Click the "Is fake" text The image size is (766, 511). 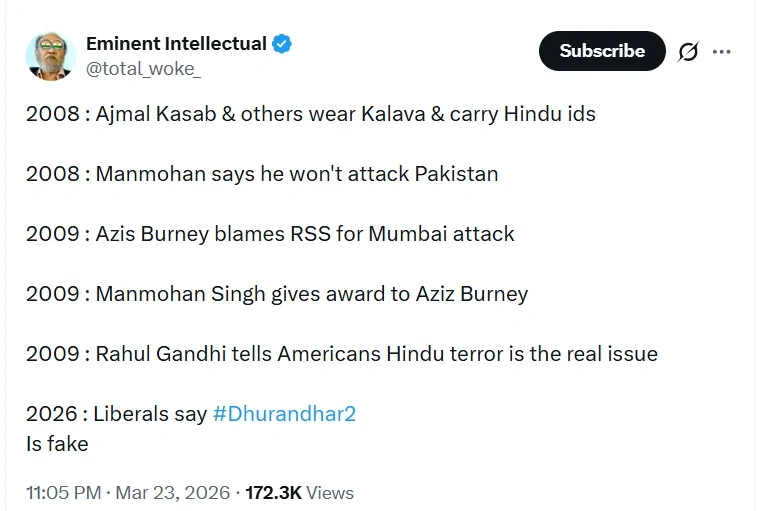click(x=57, y=443)
